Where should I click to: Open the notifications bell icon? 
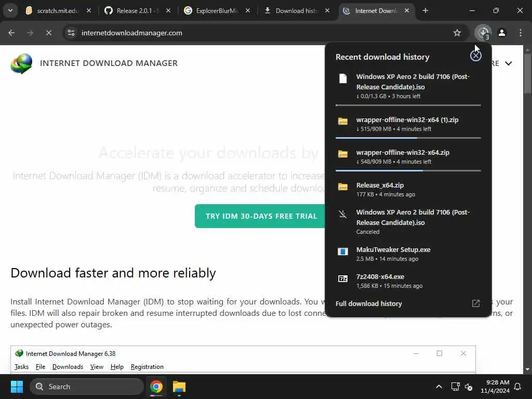[x=518, y=387]
